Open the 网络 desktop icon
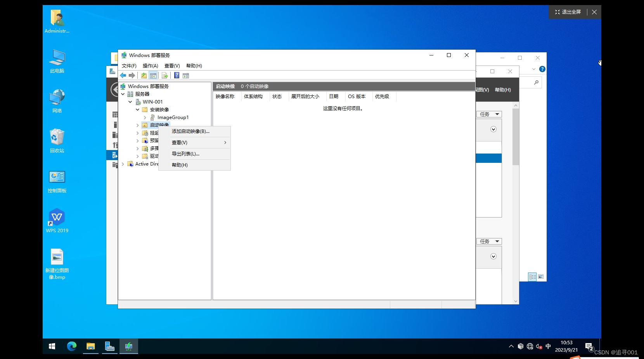The image size is (644, 359). pyautogui.click(x=57, y=101)
